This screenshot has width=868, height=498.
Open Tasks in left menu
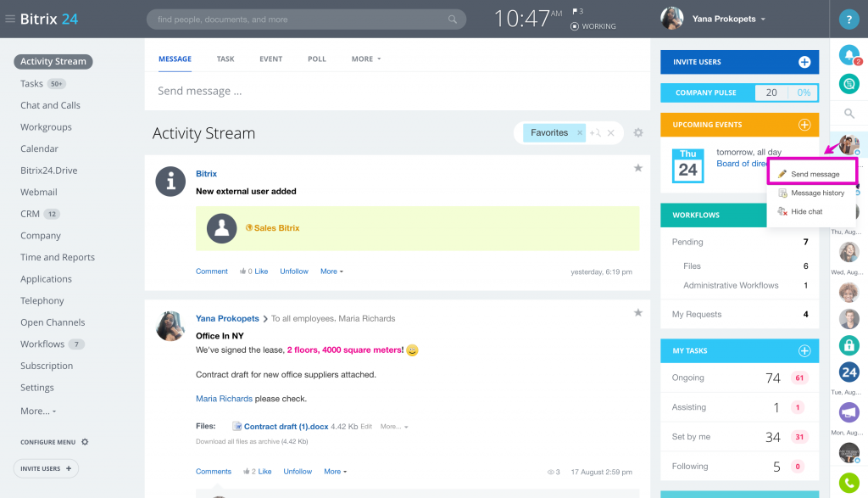point(31,84)
